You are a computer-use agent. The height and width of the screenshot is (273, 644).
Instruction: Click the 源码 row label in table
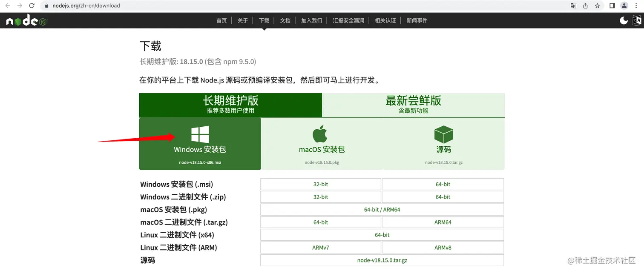[x=148, y=260]
